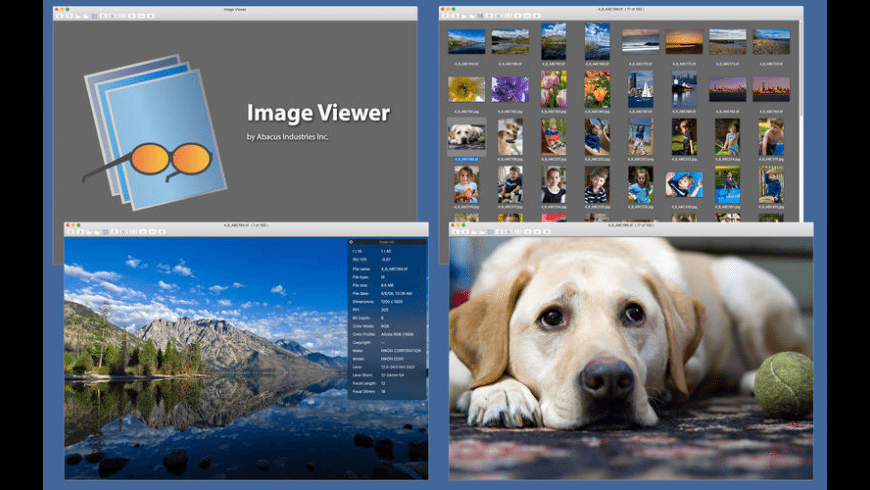
Task: Click Adobe RGB (1998) color profile value
Action: 397,335
